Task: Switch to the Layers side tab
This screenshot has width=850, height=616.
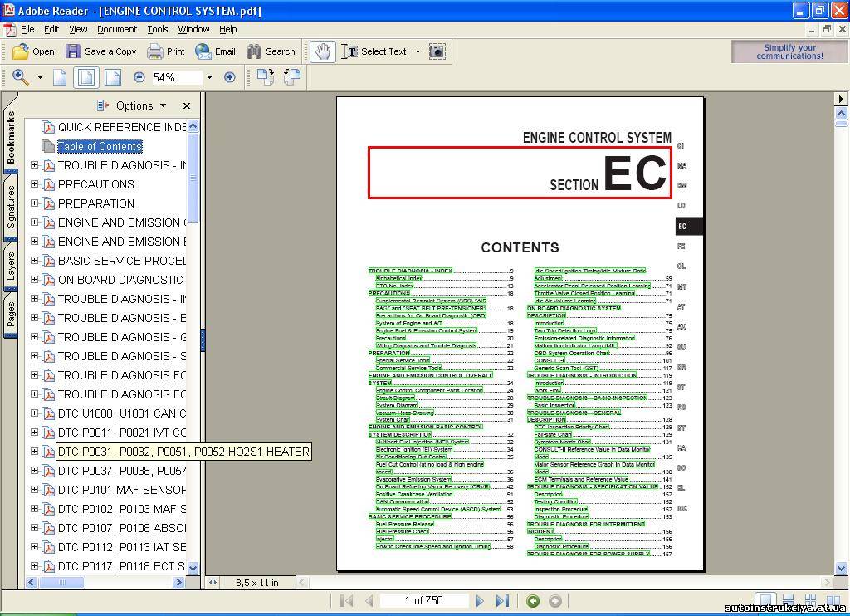Action: click(x=11, y=266)
